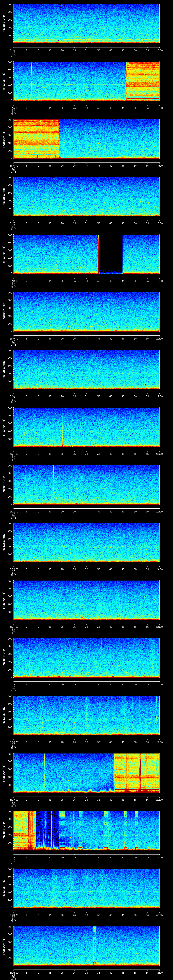Click the 5:23:00 start time label
Screen dimensions: 173x980
(x=14, y=569)
